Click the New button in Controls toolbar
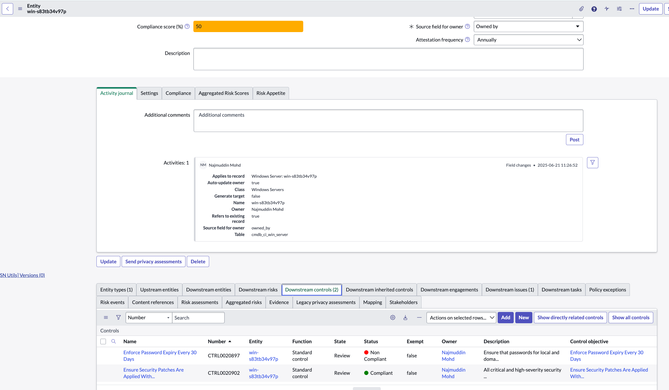The height and width of the screenshot is (390, 669). 524,317
